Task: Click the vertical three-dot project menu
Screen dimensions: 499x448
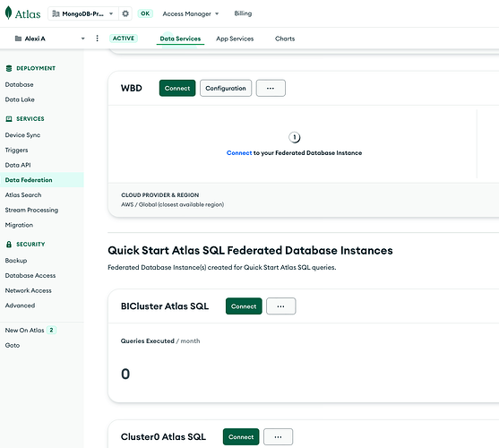Action: [x=97, y=39]
